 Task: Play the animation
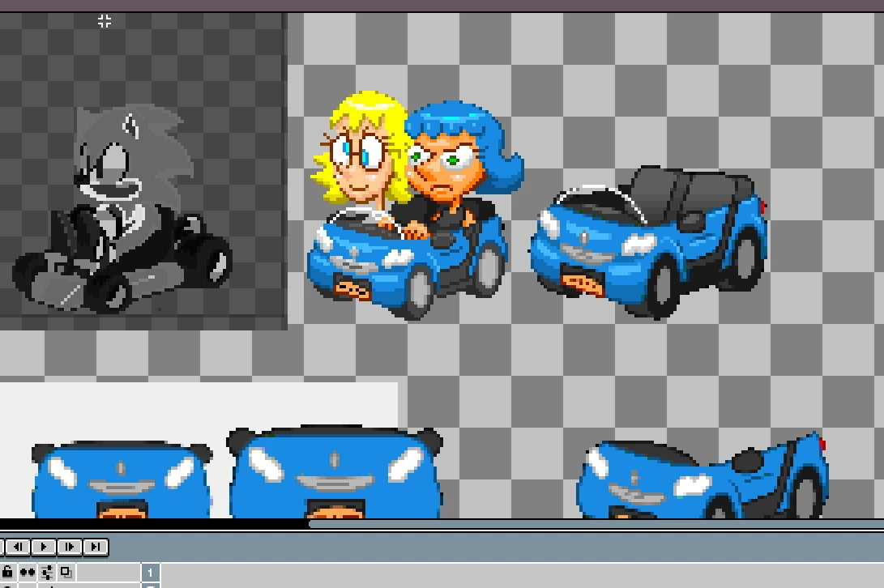tap(44, 546)
